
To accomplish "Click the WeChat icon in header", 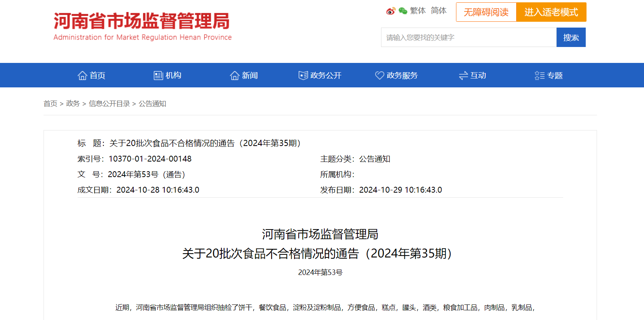I will pos(403,11).
